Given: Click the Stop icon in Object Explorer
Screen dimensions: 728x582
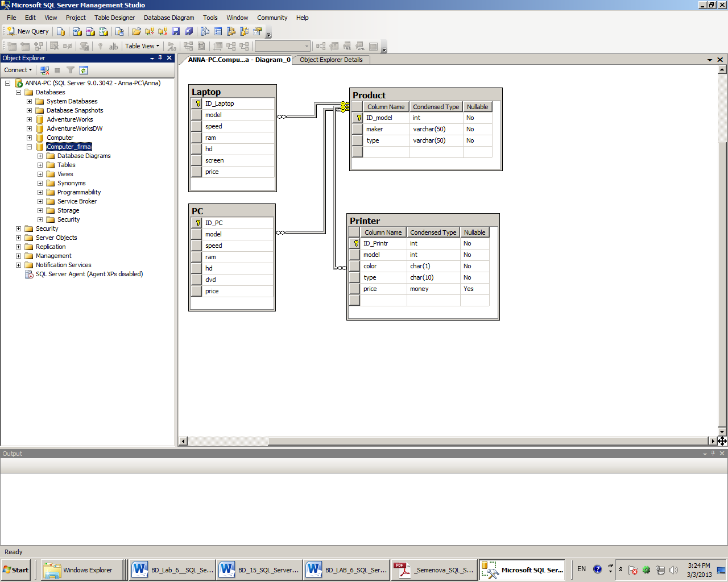Looking at the screenshot, I should tap(57, 70).
